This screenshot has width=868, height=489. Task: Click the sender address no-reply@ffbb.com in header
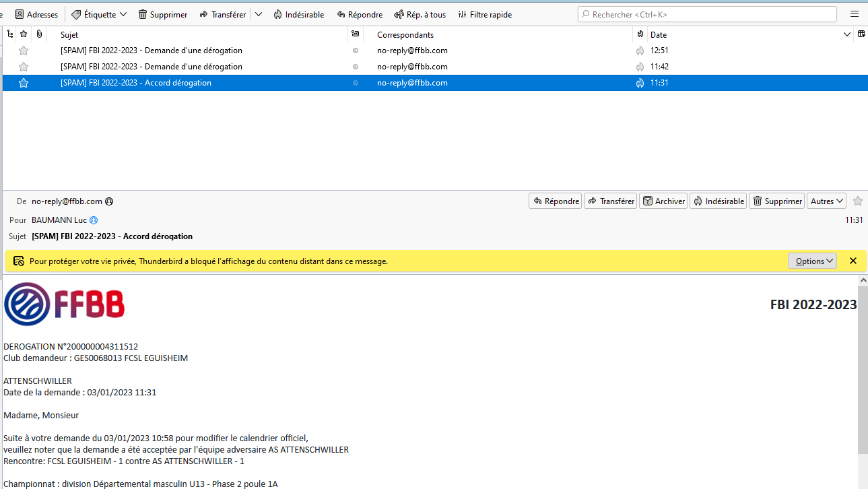coord(67,201)
